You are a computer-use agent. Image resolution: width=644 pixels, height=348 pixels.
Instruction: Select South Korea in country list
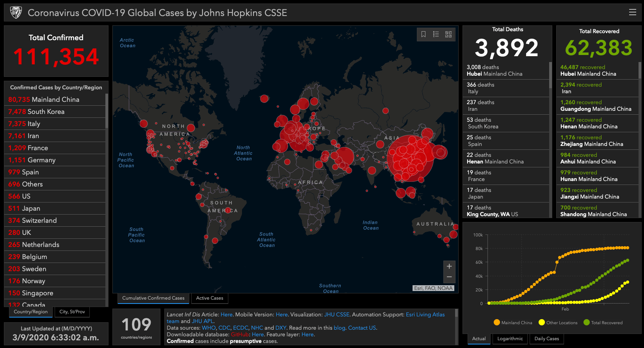pos(55,112)
